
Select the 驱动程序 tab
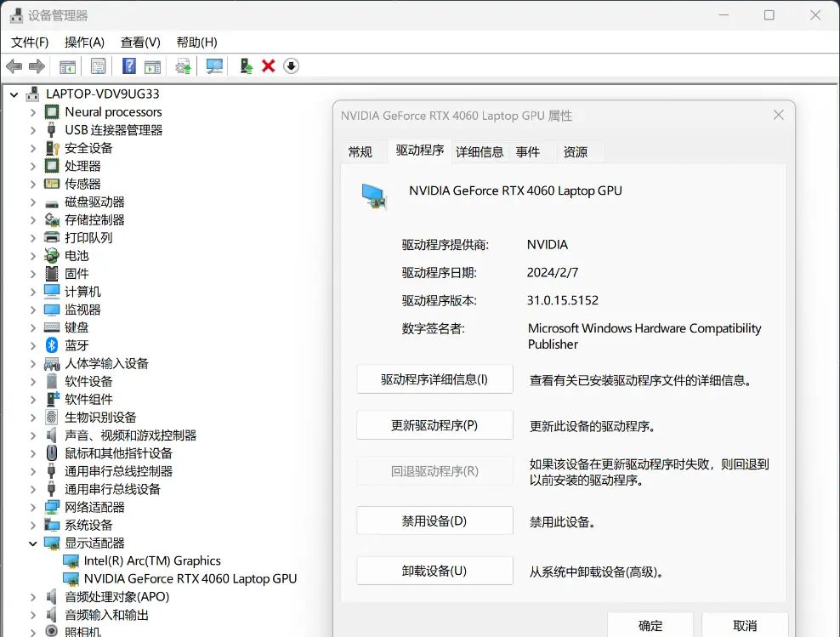[x=419, y=151]
